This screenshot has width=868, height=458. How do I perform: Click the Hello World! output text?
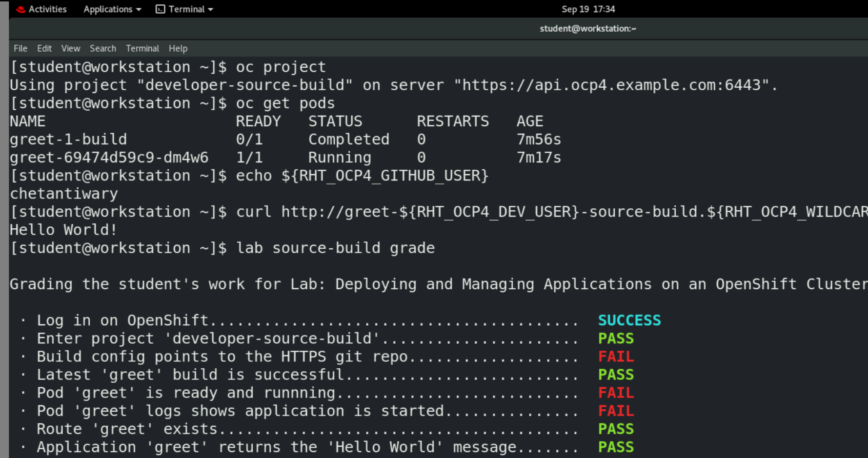[62, 229]
